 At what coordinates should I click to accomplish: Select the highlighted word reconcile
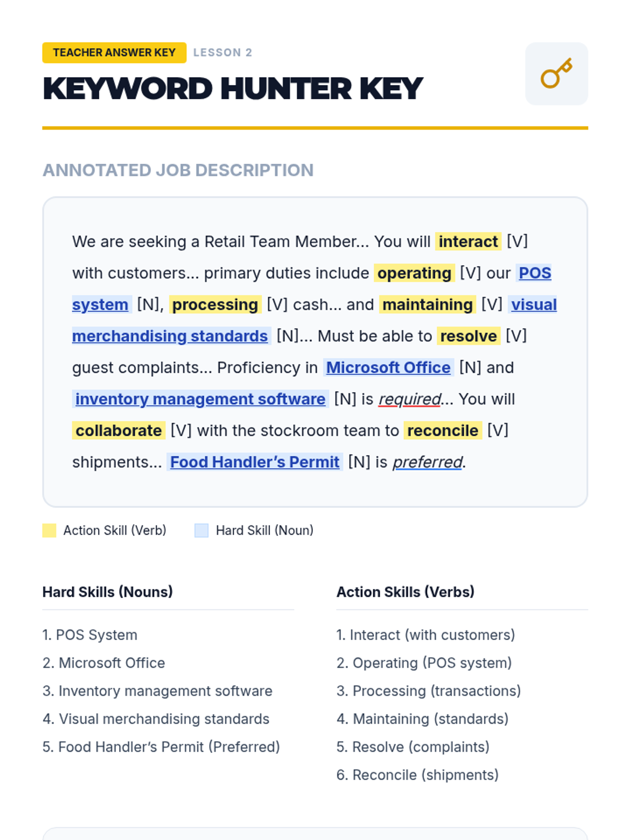pyautogui.click(x=443, y=430)
